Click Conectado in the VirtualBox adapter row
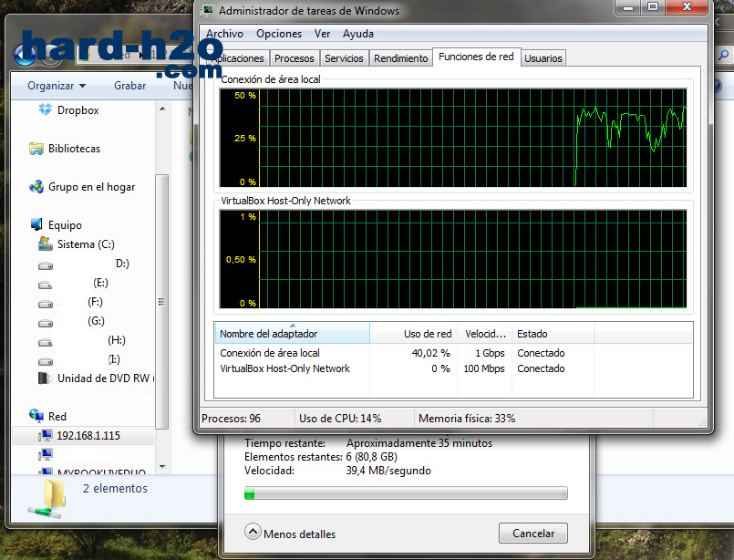The height and width of the screenshot is (560, 734). click(541, 368)
